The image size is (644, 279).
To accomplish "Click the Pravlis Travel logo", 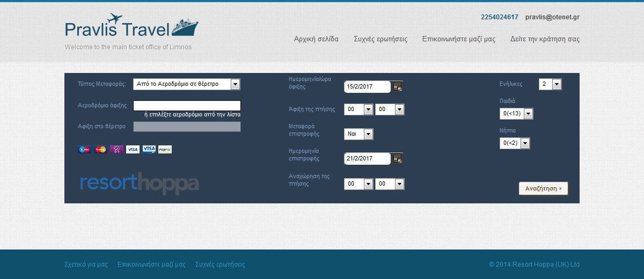I will pyautogui.click(x=131, y=26).
